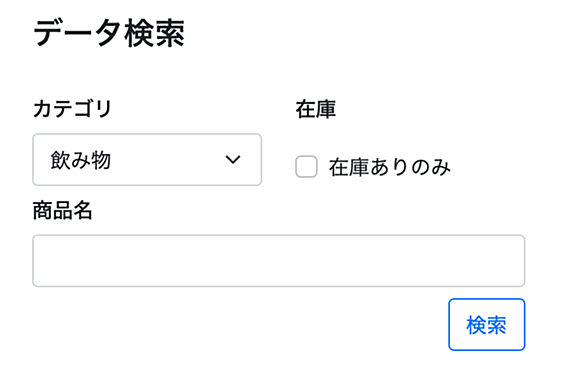Image resolution: width=586 pixels, height=373 pixels.
Task: Submit the search with the blue-outlined 検索 button
Action: click(x=487, y=324)
